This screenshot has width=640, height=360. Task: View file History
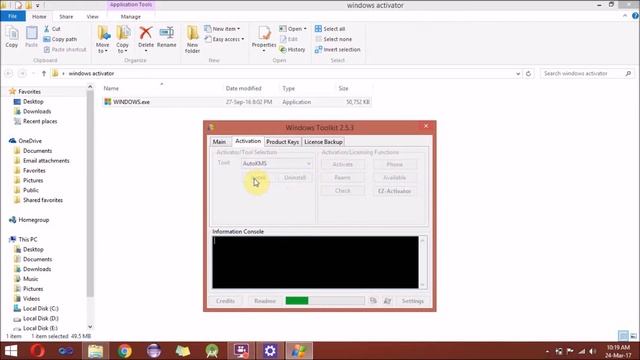292,49
